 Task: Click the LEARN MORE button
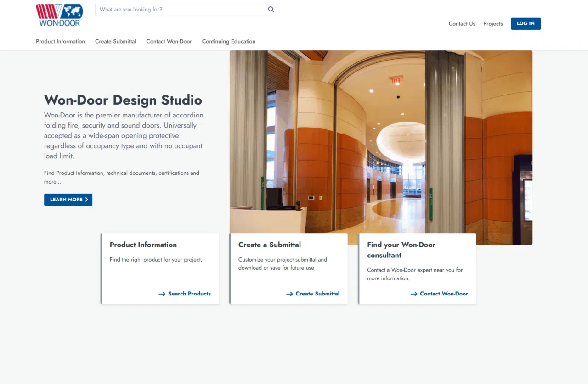(68, 200)
